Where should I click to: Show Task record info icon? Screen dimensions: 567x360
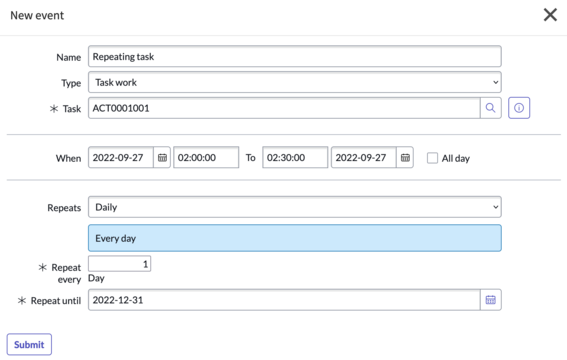pos(519,108)
